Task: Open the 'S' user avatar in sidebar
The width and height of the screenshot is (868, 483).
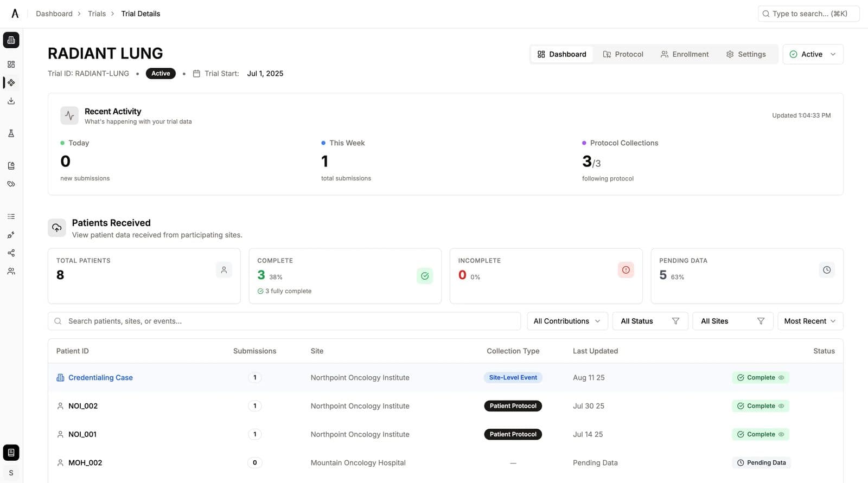Action: [11, 473]
